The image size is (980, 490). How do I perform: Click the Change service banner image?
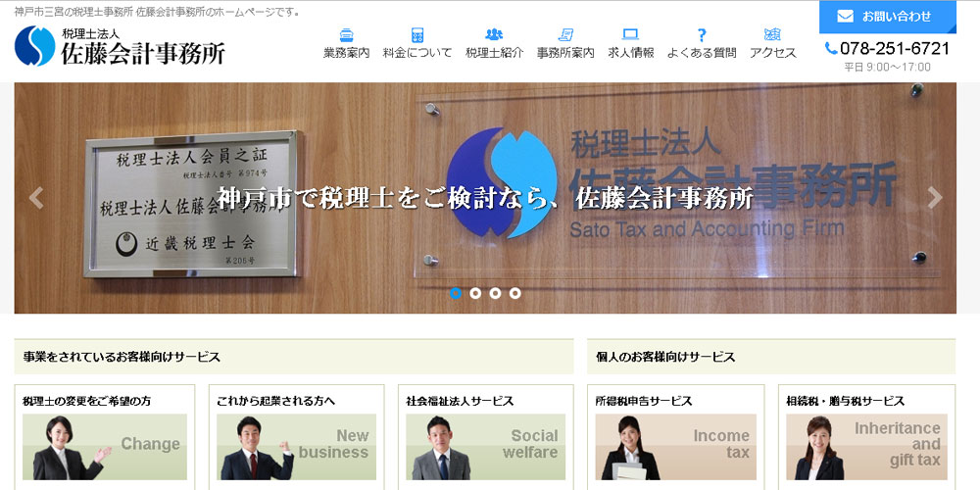tap(105, 447)
